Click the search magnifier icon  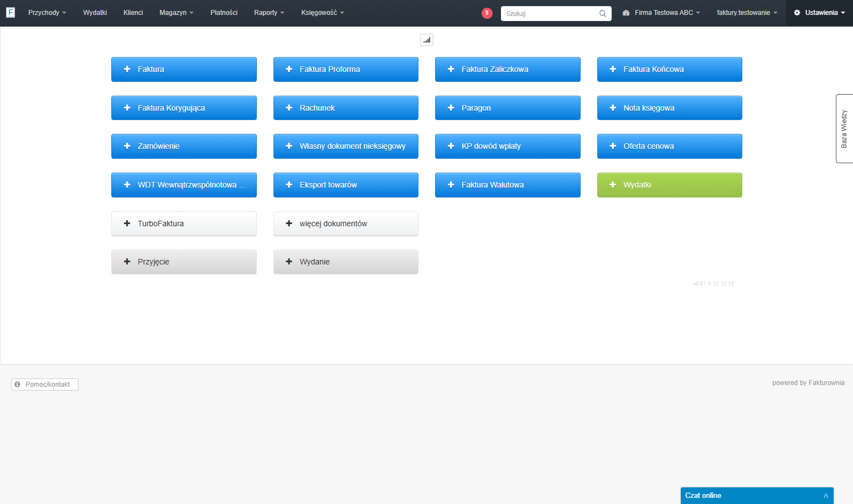[603, 13]
